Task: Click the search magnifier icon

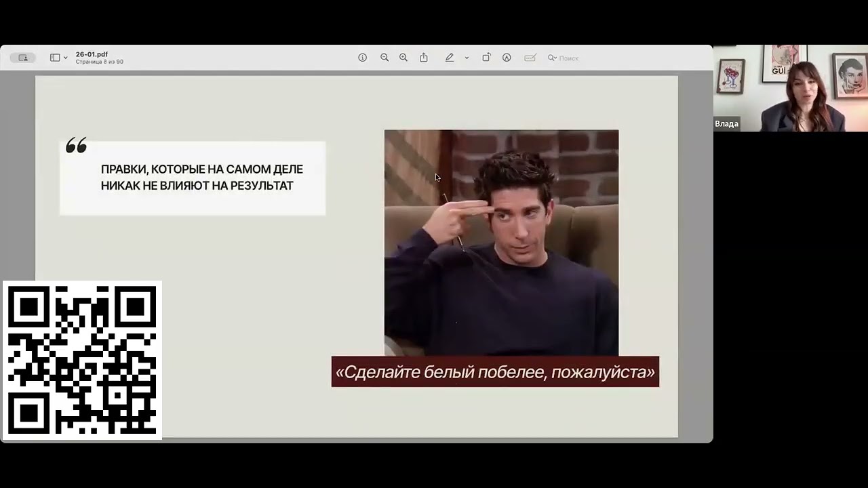Action: (552, 58)
